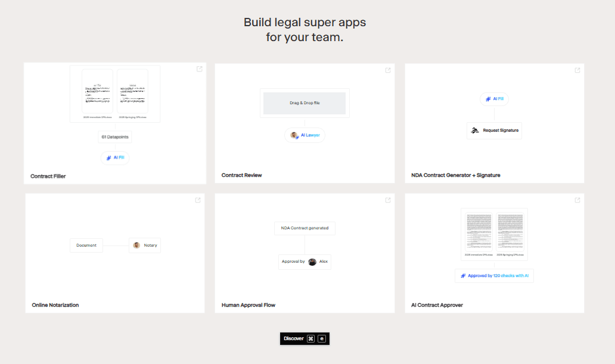
Task: Open Contract Review card external link icon
Action: pos(388,70)
